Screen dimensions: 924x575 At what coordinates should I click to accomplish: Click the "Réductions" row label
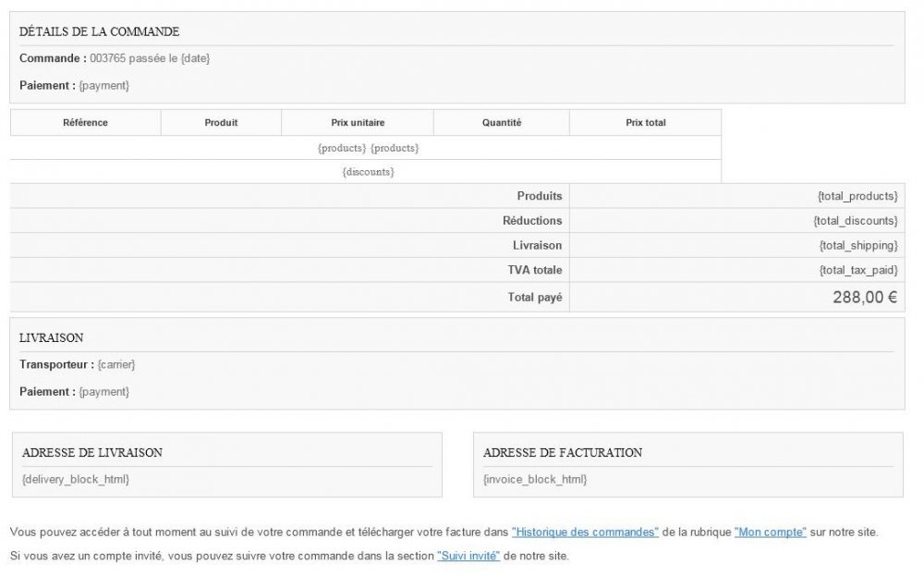tap(532, 221)
